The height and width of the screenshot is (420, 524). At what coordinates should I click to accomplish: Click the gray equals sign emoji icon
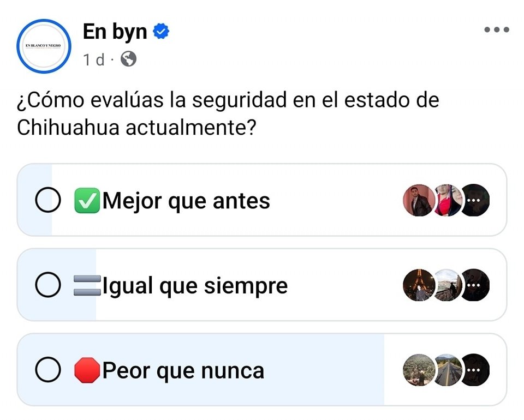click(x=87, y=286)
